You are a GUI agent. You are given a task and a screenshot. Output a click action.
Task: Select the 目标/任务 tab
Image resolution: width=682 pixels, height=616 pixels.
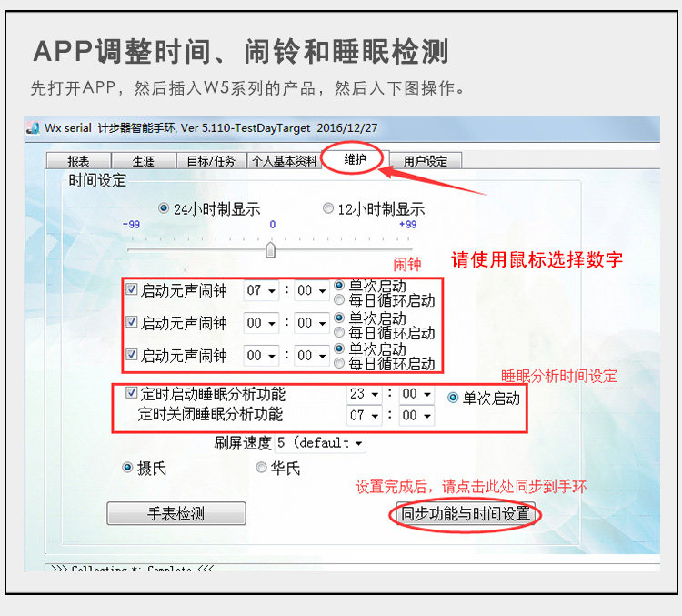tap(211, 161)
